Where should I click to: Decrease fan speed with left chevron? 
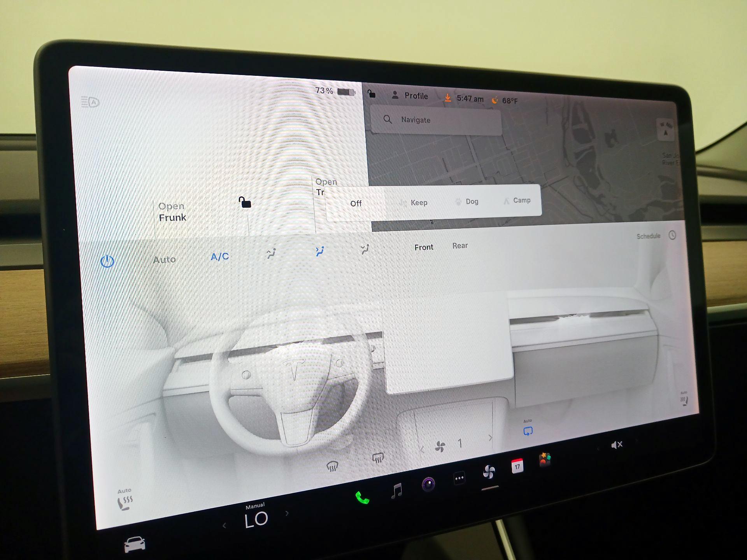point(422,450)
